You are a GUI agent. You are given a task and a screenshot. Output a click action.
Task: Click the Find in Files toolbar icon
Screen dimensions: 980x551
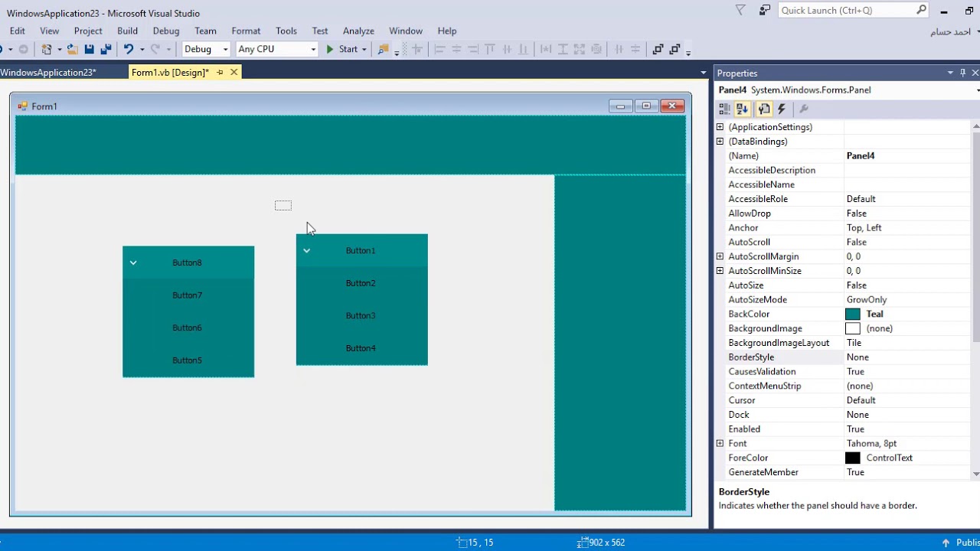tap(384, 49)
